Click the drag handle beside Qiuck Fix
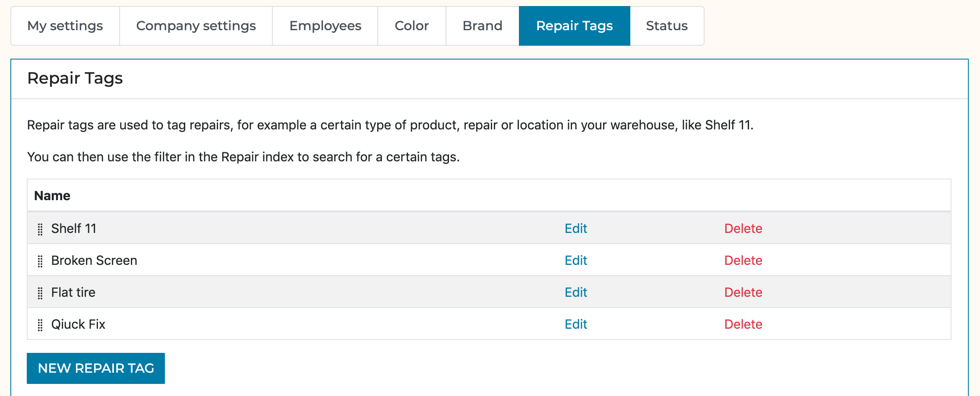Viewport: 980px width, 396px height. pos(41,324)
